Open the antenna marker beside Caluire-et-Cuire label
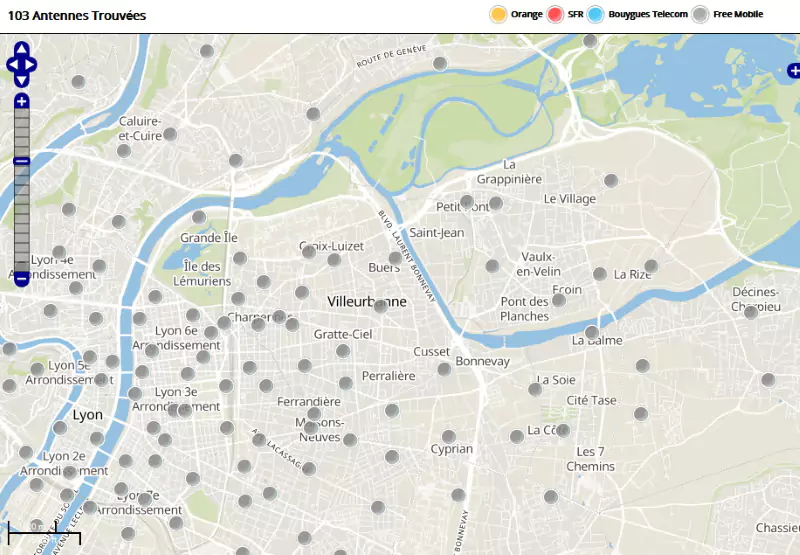Image resolution: width=800 pixels, height=555 pixels. 170,134
